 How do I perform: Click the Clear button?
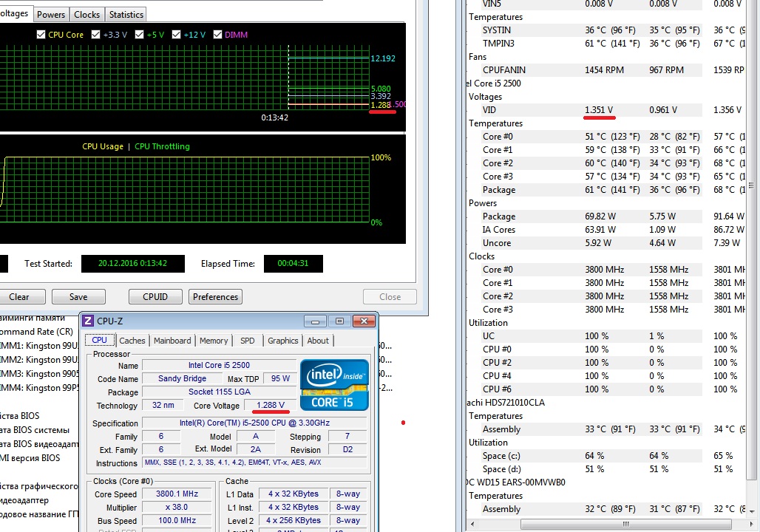(19, 297)
